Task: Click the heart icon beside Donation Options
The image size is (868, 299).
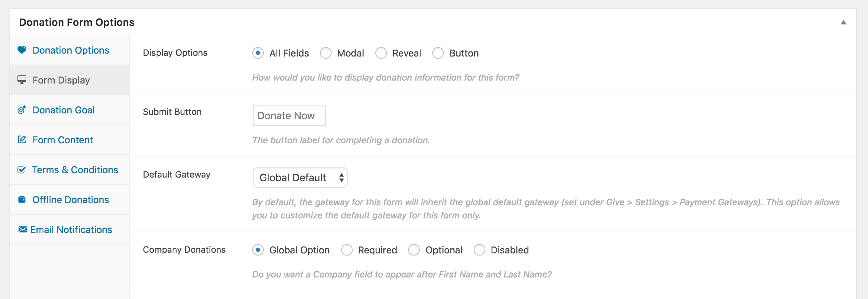Action: [22, 50]
